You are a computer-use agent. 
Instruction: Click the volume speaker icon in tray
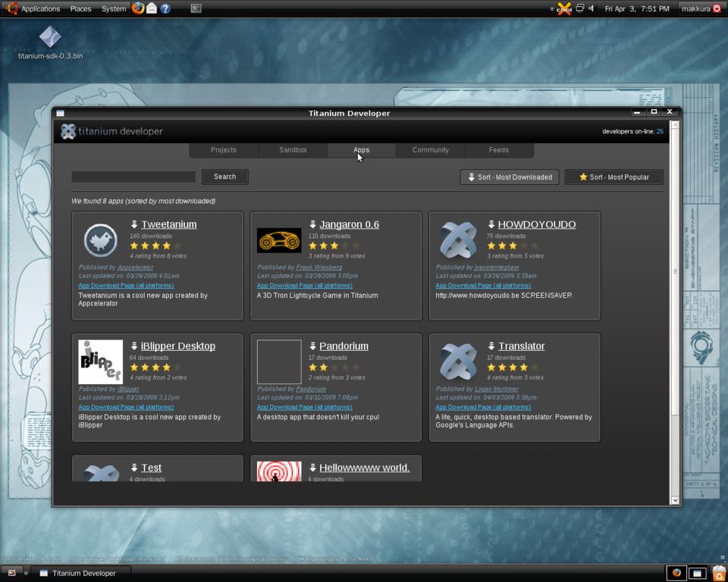[591, 8]
